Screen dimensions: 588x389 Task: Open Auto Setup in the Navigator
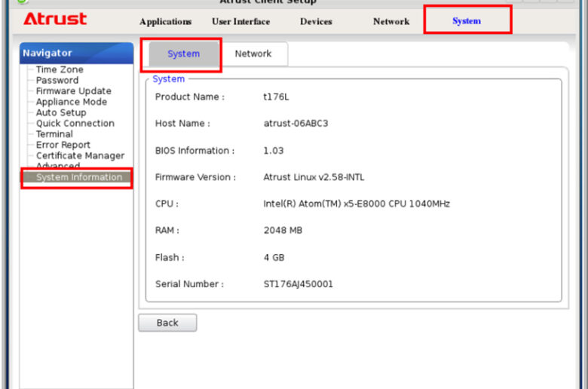pyautogui.click(x=61, y=112)
